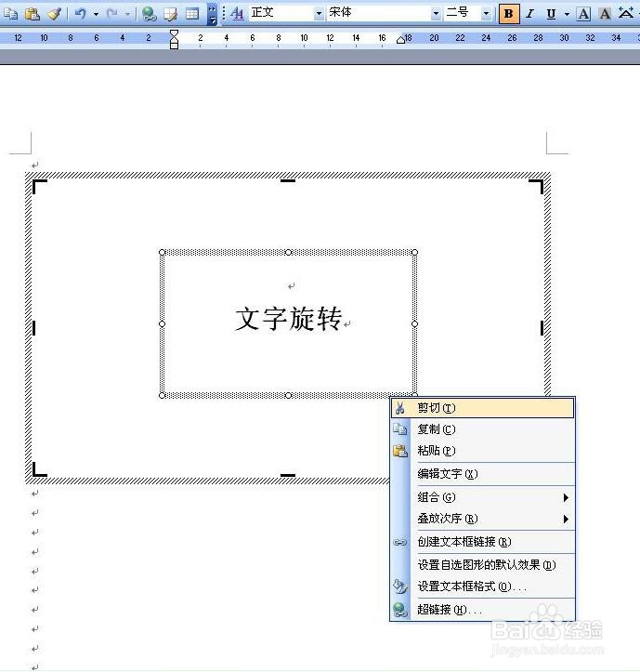Click the drawing canvas top-left corner handle
This screenshot has height=672, width=640.
(39, 186)
